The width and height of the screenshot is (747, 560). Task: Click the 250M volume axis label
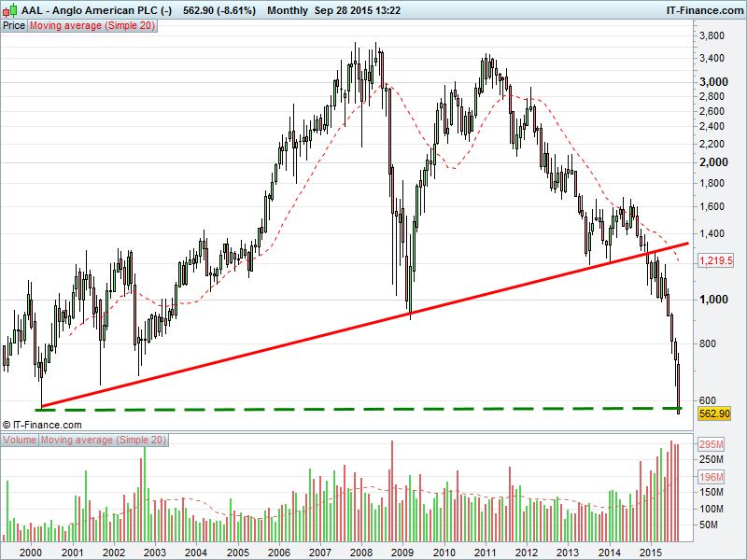pos(712,459)
